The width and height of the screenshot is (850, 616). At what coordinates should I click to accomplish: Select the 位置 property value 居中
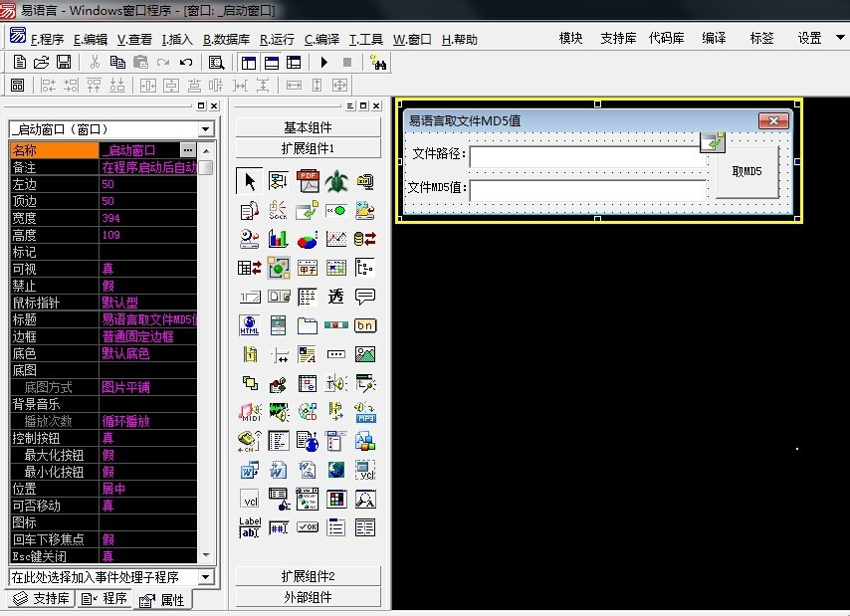tap(147, 489)
